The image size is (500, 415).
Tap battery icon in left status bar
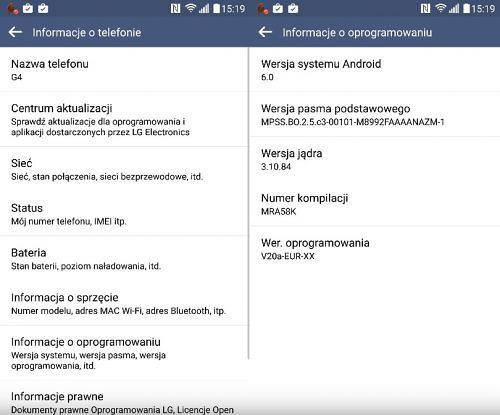tap(216, 8)
